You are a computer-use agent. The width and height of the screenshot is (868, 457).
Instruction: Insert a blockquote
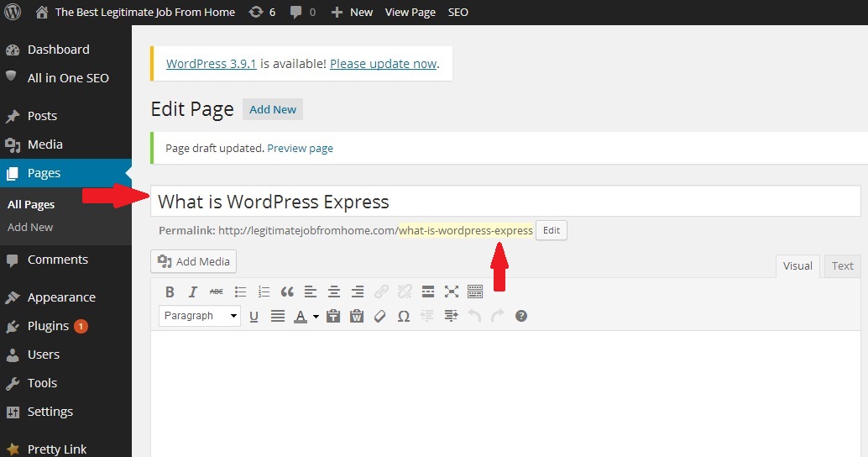287,292
